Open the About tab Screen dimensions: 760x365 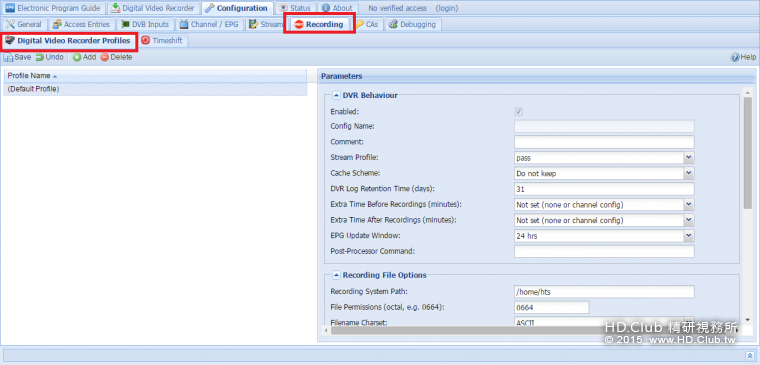click(x=337, y=8)
